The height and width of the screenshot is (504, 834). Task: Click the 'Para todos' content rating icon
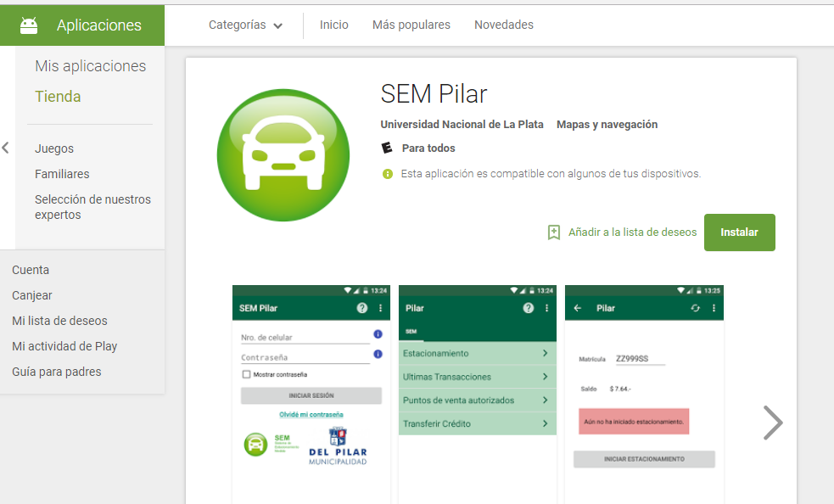(388, 148)
